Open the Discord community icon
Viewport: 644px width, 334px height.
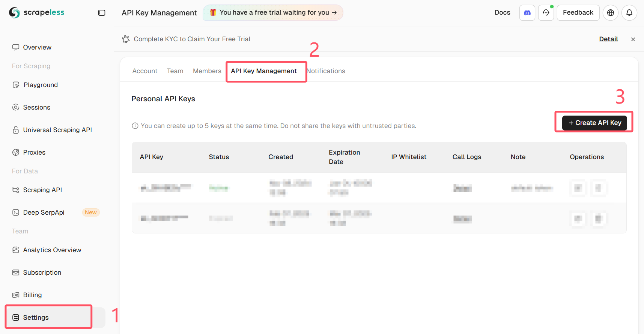[x=527, y=13]
